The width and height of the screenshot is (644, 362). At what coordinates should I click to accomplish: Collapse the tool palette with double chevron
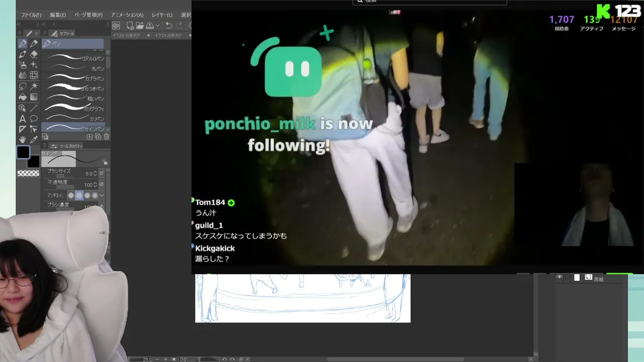[19, 24]
